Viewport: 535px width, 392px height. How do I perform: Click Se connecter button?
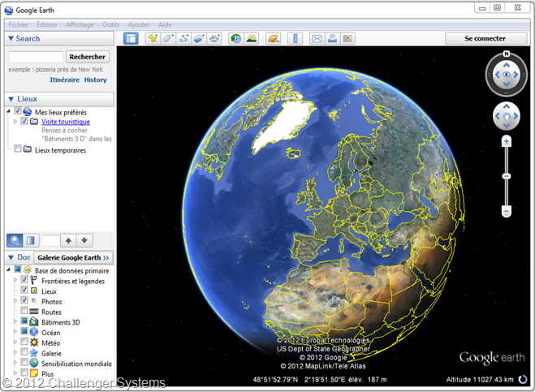coord(485,39)
